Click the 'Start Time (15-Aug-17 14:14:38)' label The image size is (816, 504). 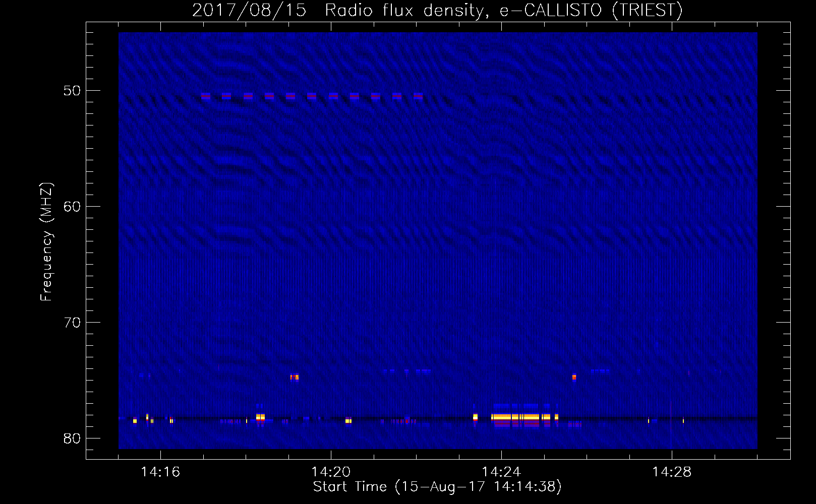(437, 487)
